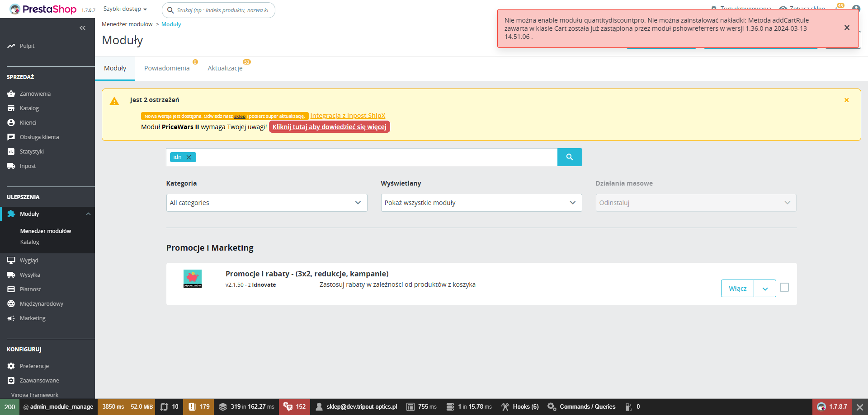Click the Moduły breadcrumb link
The width and height of the screenshot is (868, 415).
coord(171,24)
